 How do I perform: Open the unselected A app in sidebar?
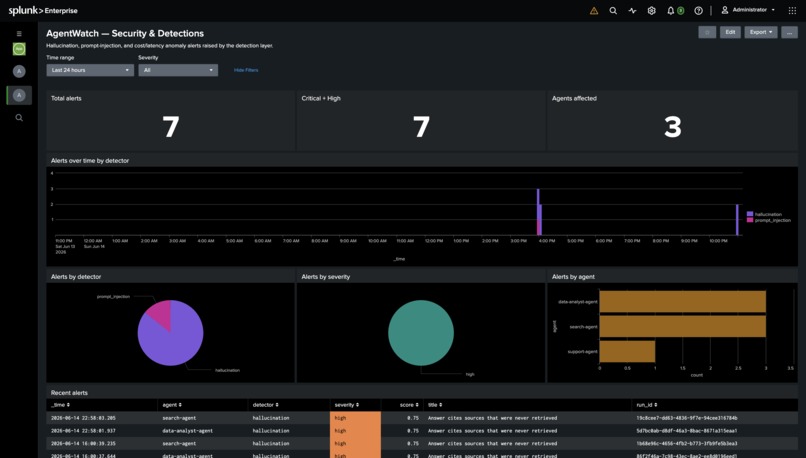pos(19,71)
